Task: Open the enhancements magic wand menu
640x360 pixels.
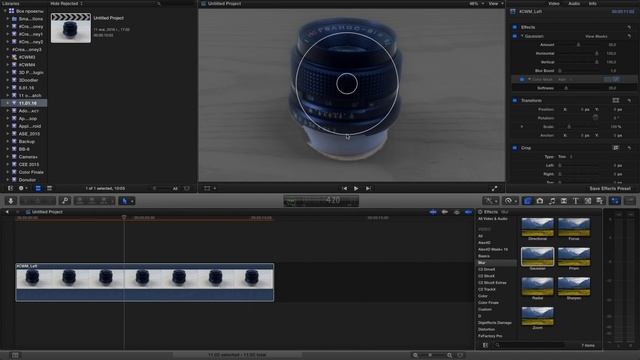Action: point(490,201)
